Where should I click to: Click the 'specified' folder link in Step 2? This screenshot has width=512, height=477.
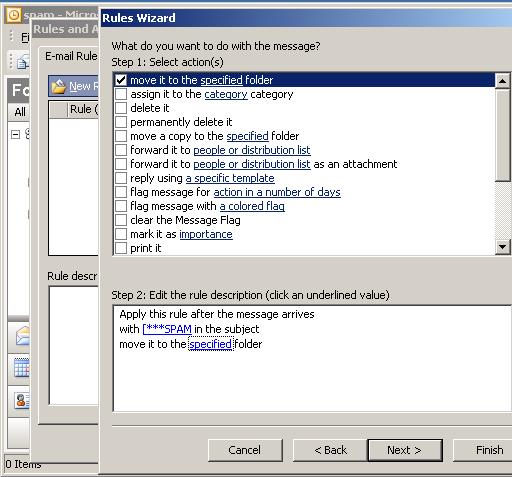(210, 344)
